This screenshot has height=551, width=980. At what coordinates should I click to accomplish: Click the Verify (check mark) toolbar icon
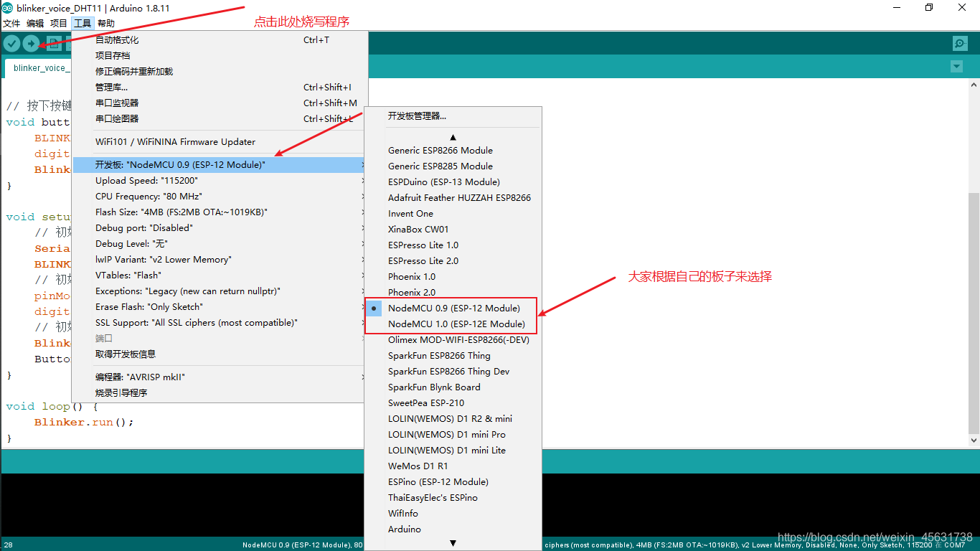pos(11,43)
